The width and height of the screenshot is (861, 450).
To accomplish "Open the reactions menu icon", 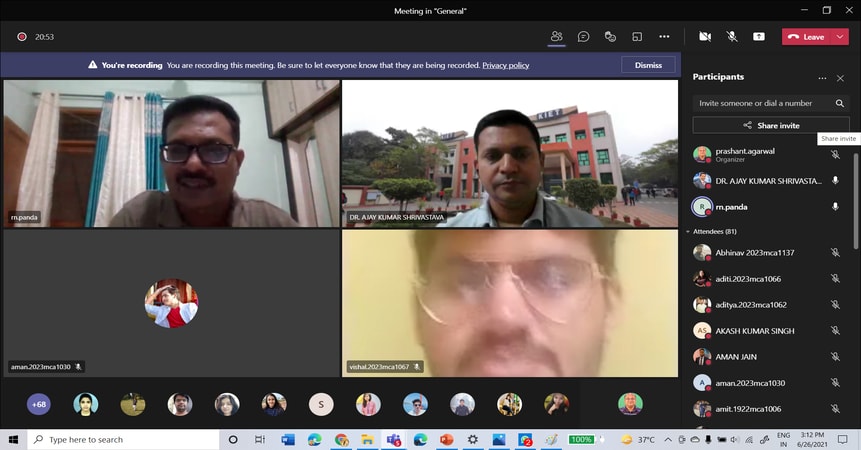I will pyautogui.click(x=610, y=37).
